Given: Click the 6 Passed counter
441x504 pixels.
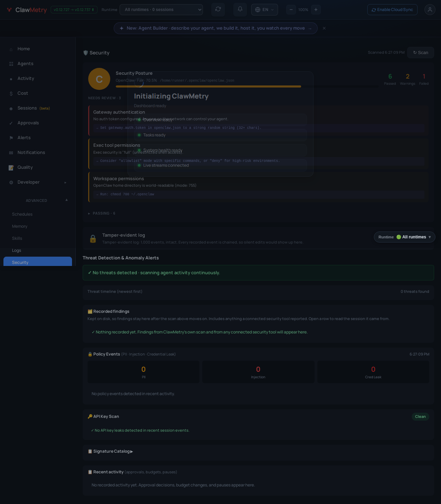Looking at the screenshot, I should (390, 79).
